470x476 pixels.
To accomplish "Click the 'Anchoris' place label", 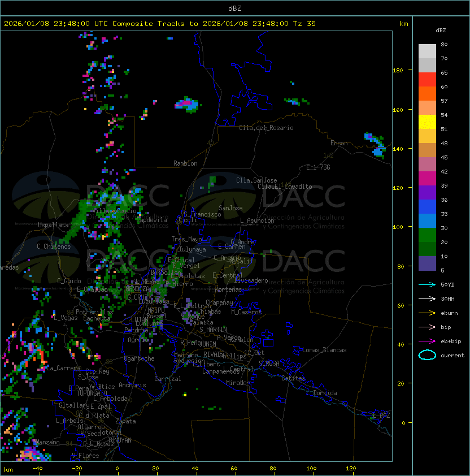I will point(132,385).
